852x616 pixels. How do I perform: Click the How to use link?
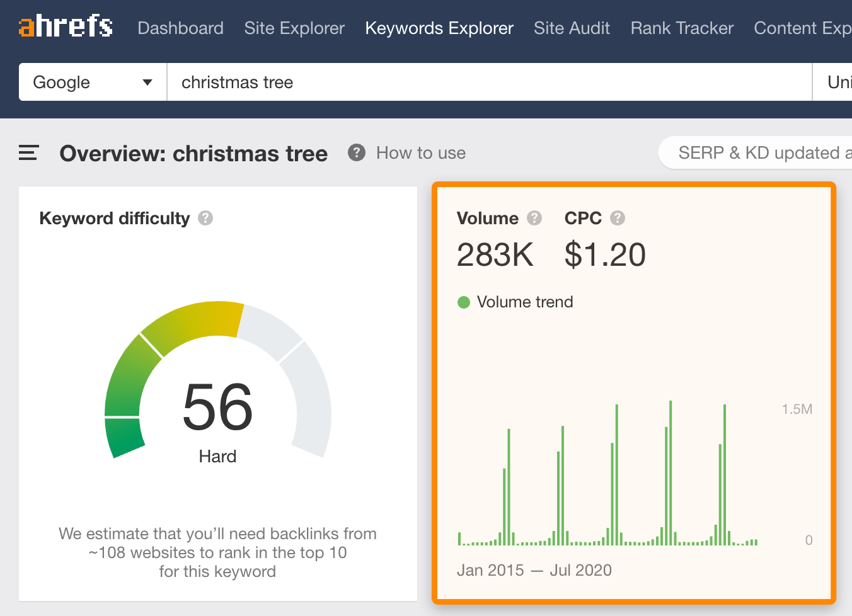click(x=420, y=153)
